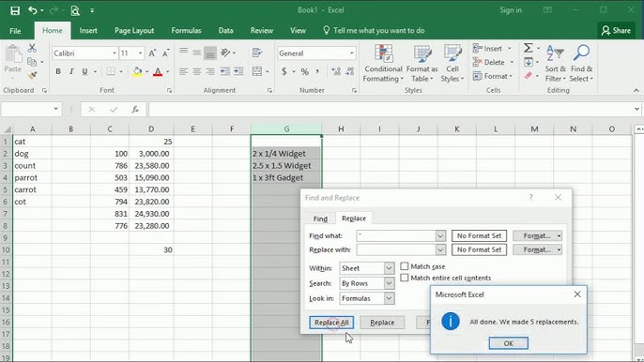
Task: Toggle Bold formatting button
Action: pyautogui.click(x=58, y=71)
